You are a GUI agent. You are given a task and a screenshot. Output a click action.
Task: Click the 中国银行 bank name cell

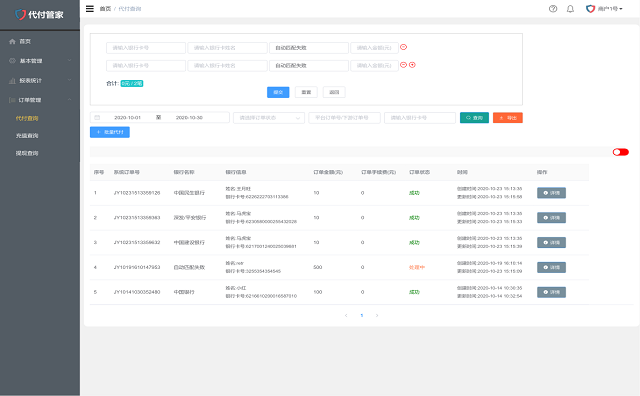click(184, 292)
